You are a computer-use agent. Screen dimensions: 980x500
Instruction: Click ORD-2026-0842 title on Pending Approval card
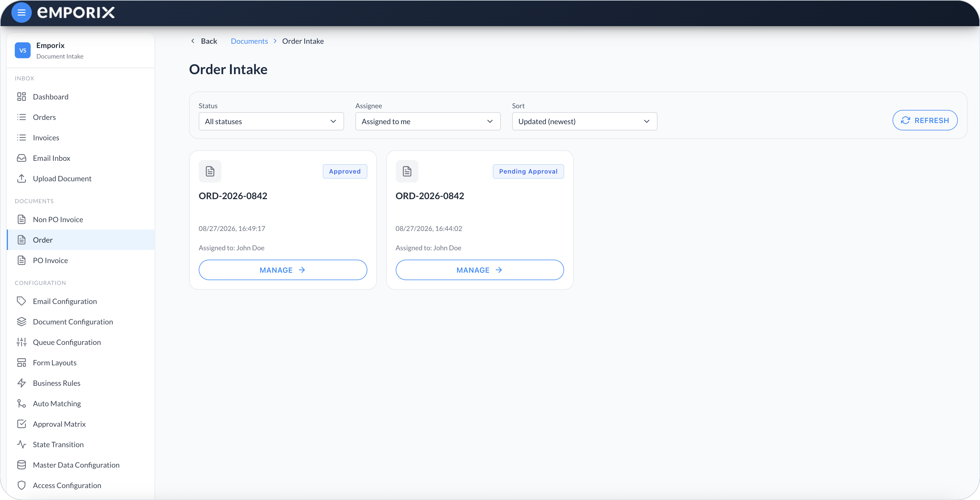(430, 196)
